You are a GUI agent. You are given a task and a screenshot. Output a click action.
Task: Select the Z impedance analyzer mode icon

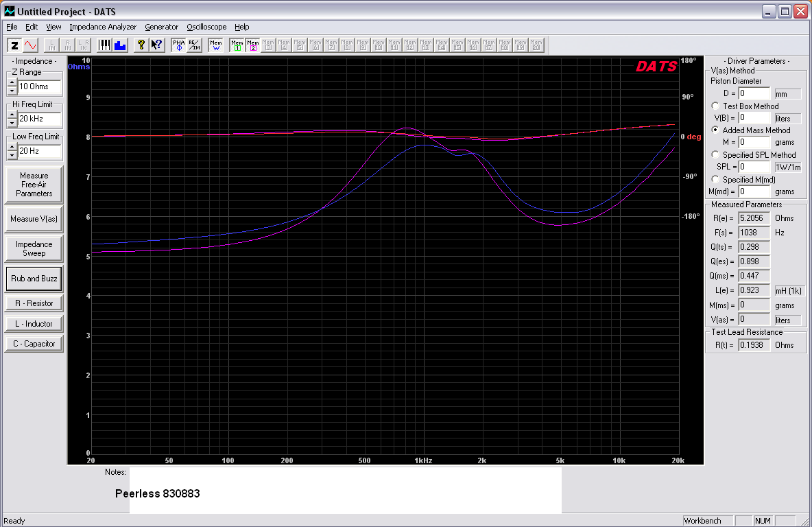tap(14, 45)
